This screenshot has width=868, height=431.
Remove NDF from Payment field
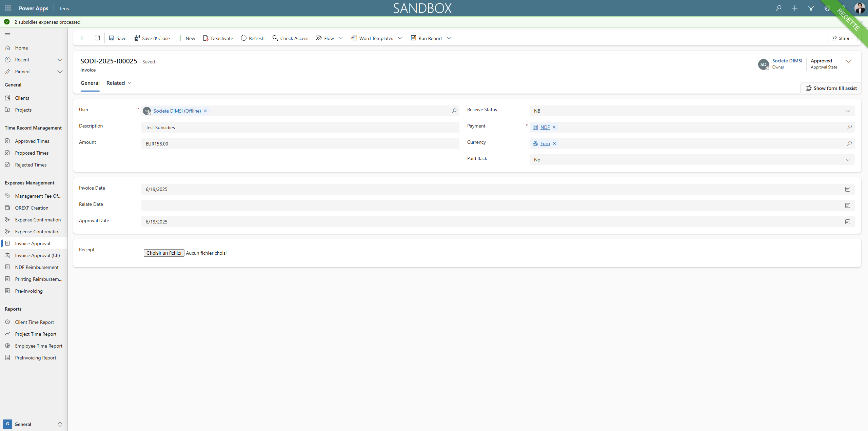(554, 127)
